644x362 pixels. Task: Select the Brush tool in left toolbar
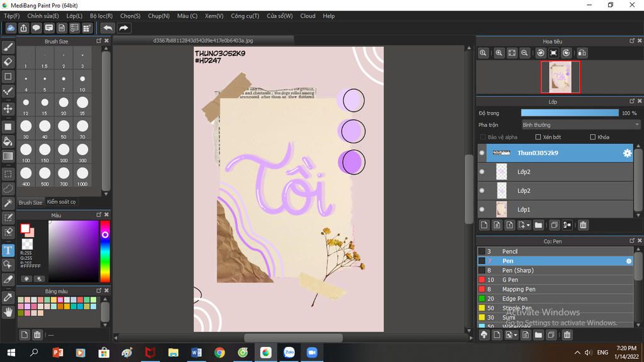point(8,47)
